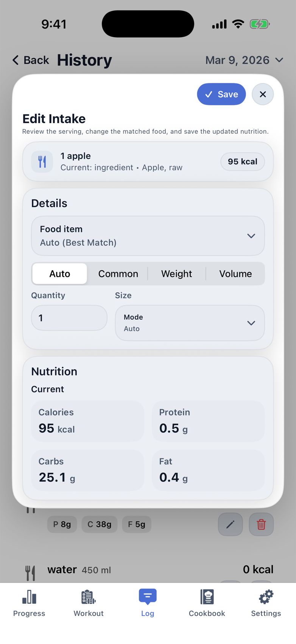Focus the Quantity input field
The width and height of the screenshot is (296, 644).
coord(69,318)
